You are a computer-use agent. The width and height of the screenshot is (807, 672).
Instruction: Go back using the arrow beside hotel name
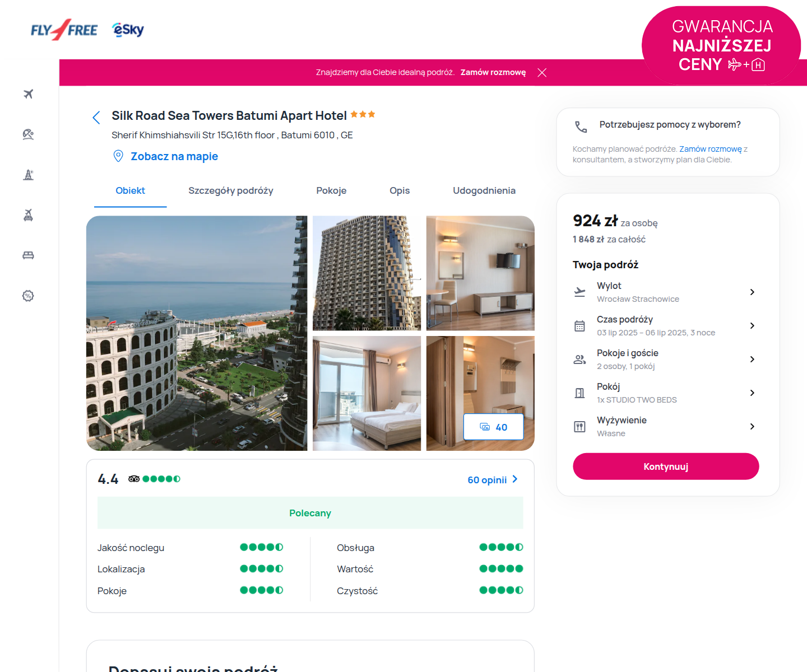(96, 118)
